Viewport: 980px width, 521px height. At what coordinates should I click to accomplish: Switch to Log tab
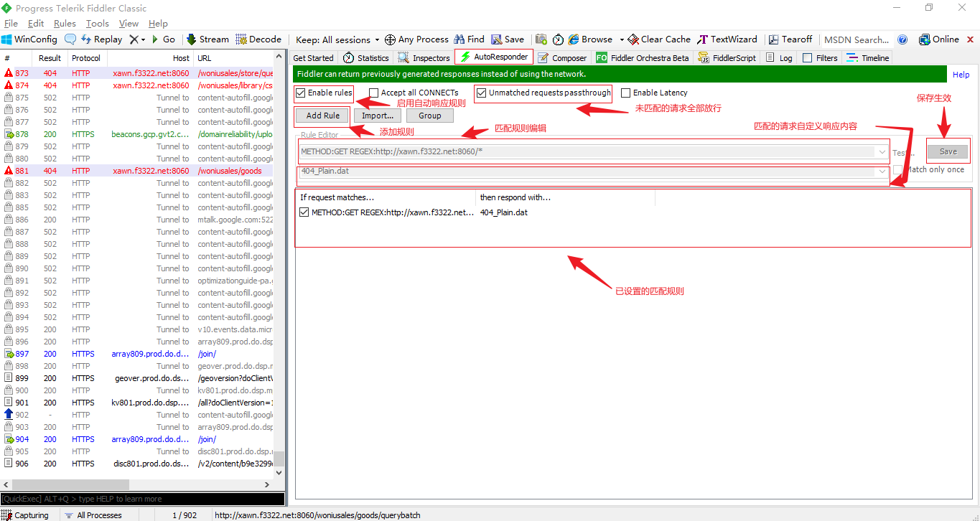[779, 58]
